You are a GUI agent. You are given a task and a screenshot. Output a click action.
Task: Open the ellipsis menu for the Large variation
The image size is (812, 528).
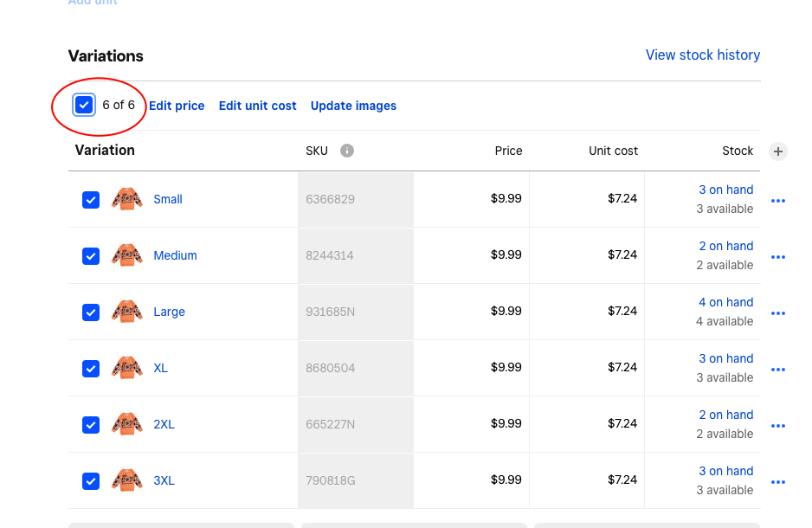point(777,312)
